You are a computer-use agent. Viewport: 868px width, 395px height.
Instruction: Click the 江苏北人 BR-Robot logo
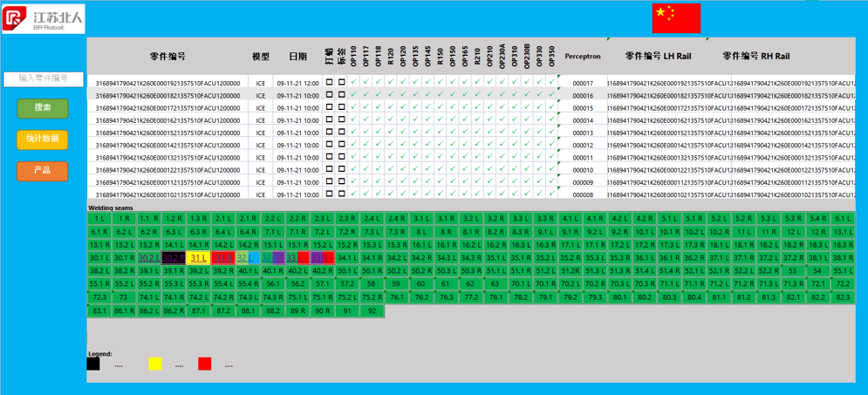(44, 17)
